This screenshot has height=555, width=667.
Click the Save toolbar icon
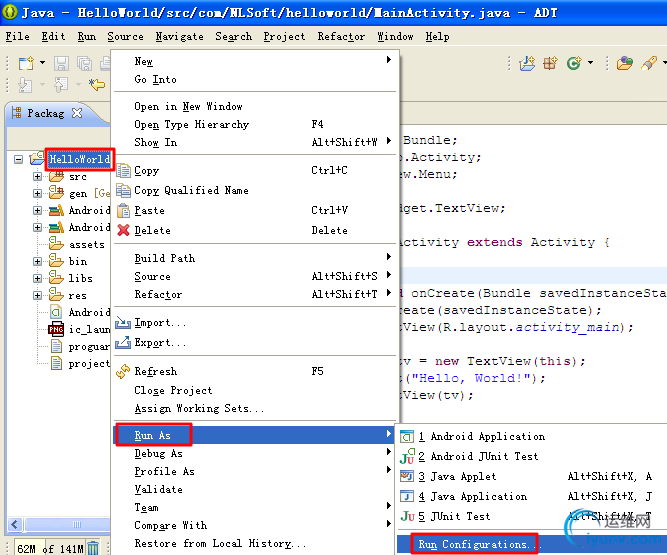click(61, 63)
